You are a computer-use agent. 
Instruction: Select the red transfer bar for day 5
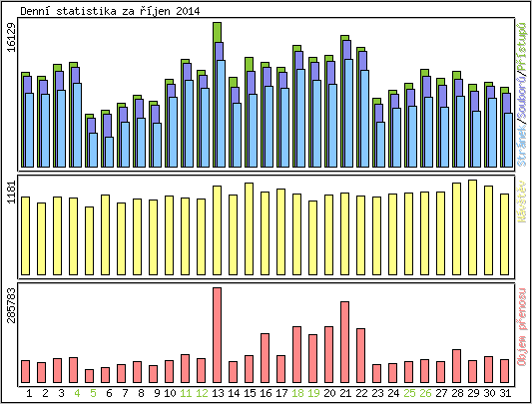89,376
